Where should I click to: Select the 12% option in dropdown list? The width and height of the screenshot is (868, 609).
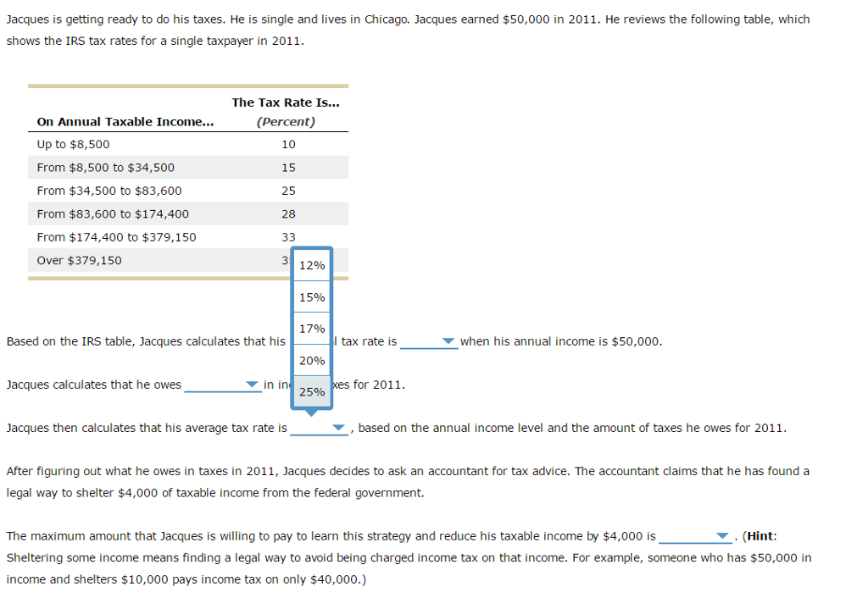(312, 265)
